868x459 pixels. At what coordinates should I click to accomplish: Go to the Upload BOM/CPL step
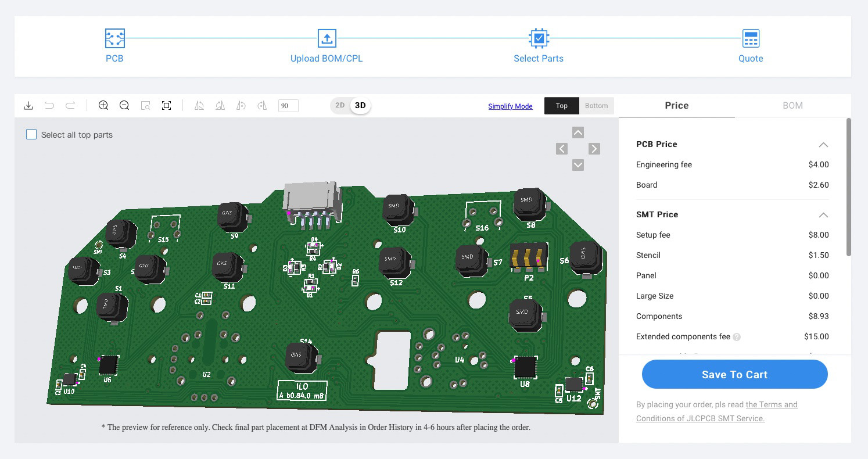(x=327, y=46)
